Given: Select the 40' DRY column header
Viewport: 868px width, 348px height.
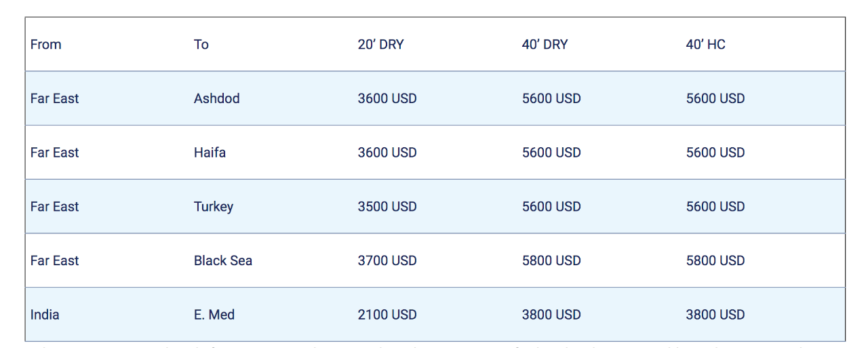Looking at the screenshot, I should coord(545,45).
